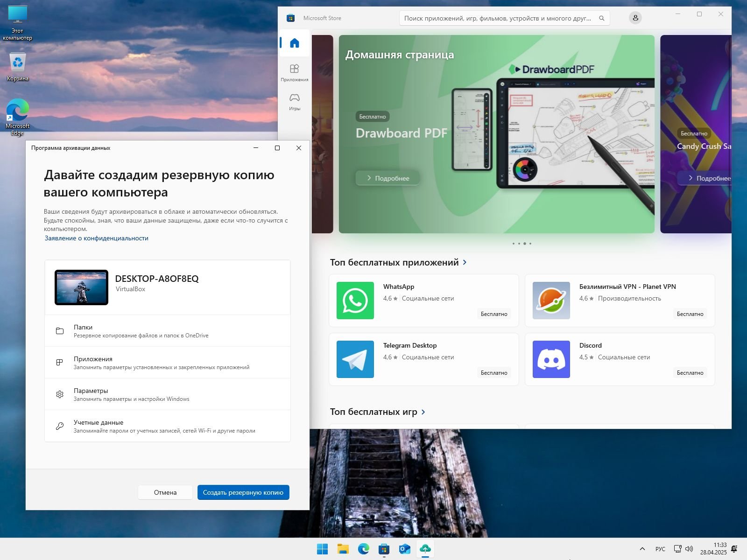The width and height of the screenshot is (747, 560).
Task: Click the backup app taskbar icon
Action: (x=425, y=549)
